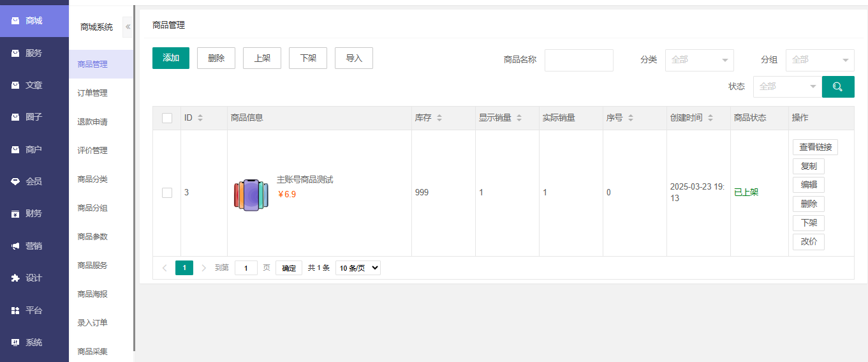Toggle the select-all checkbox in table header
This screenshot has height=362, width=868.
coord(167,118)
